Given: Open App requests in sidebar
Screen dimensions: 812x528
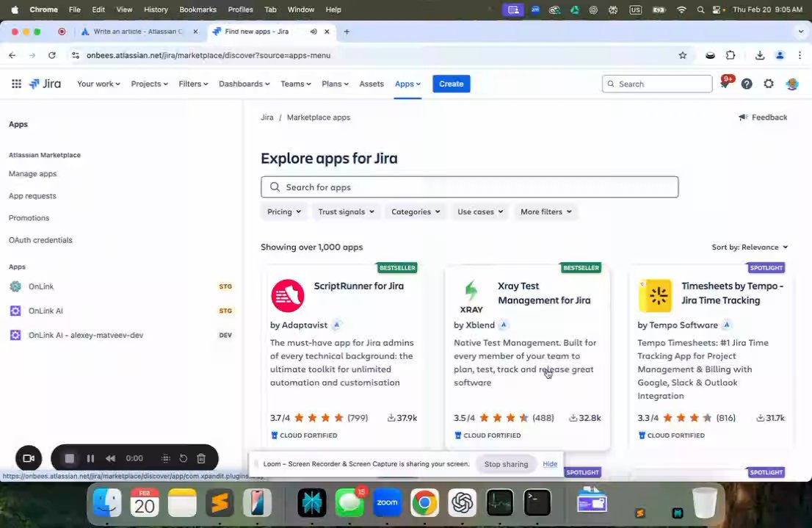Looking at the screenshot, I should pos(32,196).
